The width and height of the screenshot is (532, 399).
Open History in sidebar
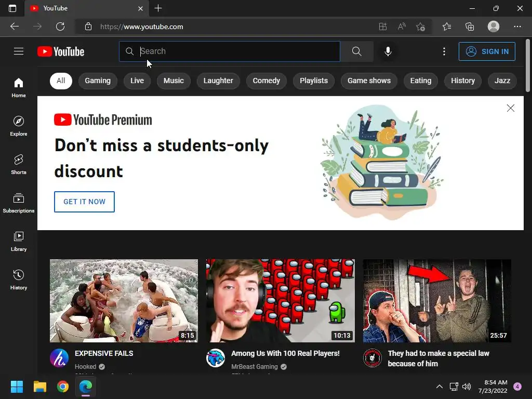click(19, 280)
